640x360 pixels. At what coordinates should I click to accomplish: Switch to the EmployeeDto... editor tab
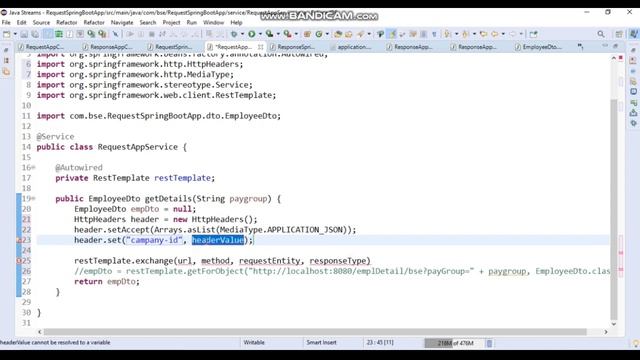539,47
